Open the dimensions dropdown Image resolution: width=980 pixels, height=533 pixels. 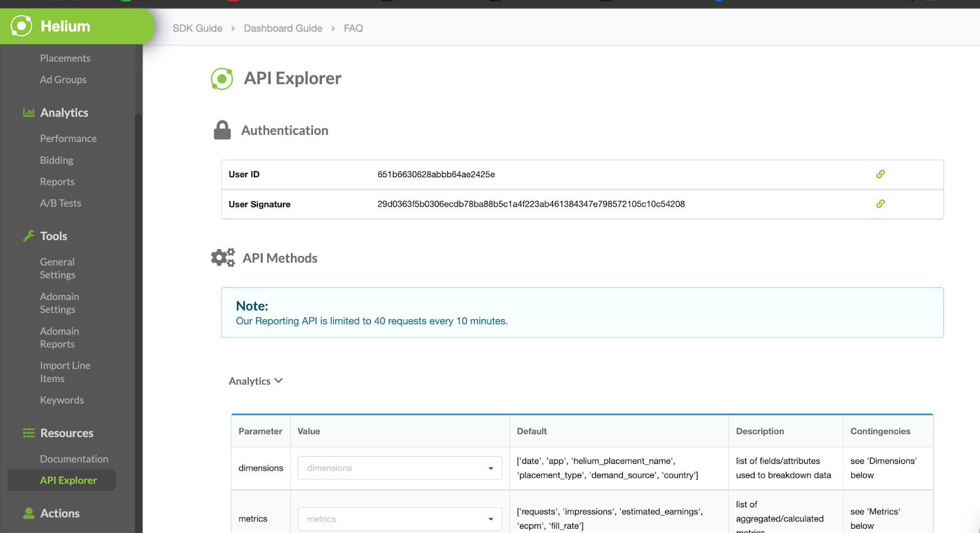coord(400,468)
